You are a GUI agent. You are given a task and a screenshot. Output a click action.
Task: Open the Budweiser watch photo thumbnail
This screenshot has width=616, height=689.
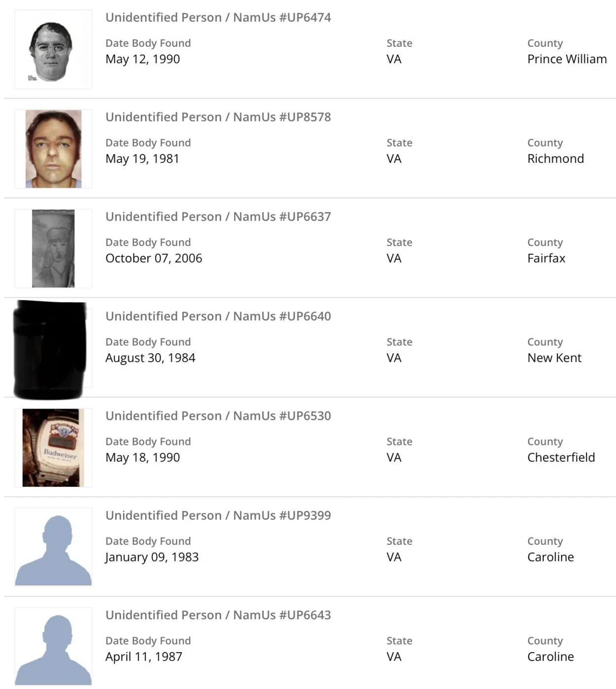coord(53,448)
